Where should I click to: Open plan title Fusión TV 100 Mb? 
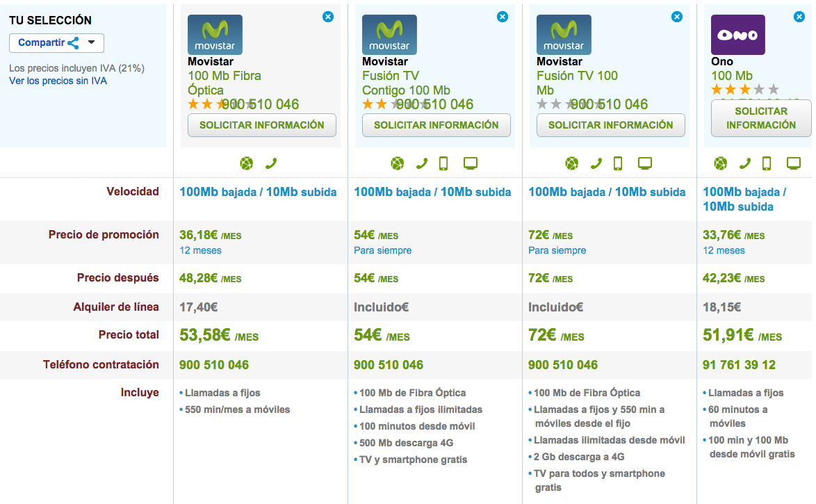pos(577,83)
